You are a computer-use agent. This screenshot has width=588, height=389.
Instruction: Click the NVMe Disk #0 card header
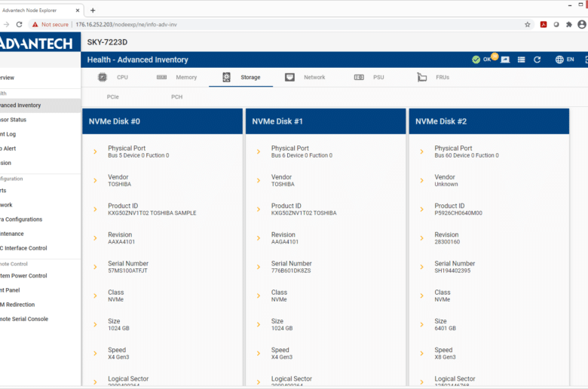[x=162, y=121]
